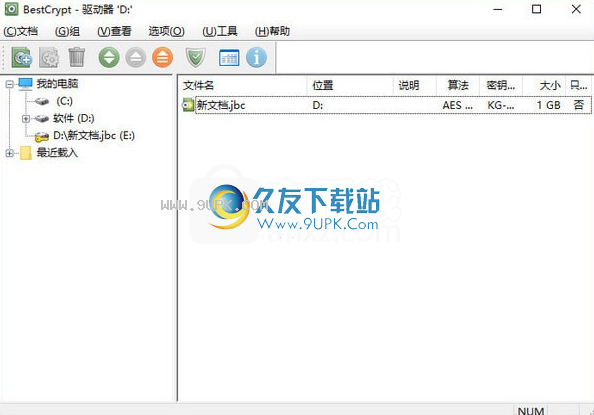
Task: Select the 新文档.jbc file row
Action: (386, 105)
